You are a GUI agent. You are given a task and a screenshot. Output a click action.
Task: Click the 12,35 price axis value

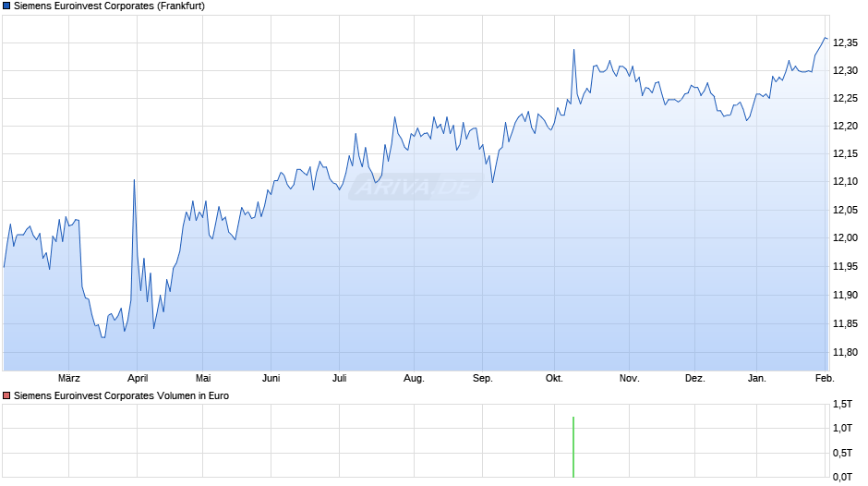pyautogui.click(x=845, y=43)
